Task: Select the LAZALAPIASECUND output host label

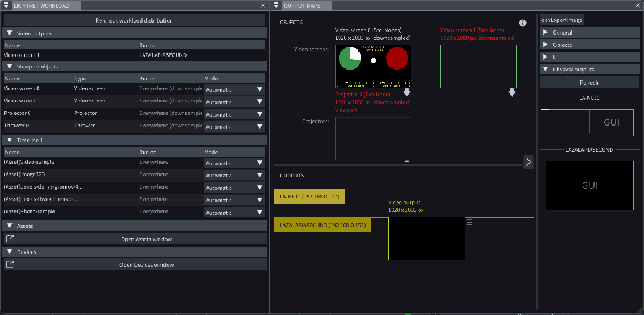Action: point(323,225)
